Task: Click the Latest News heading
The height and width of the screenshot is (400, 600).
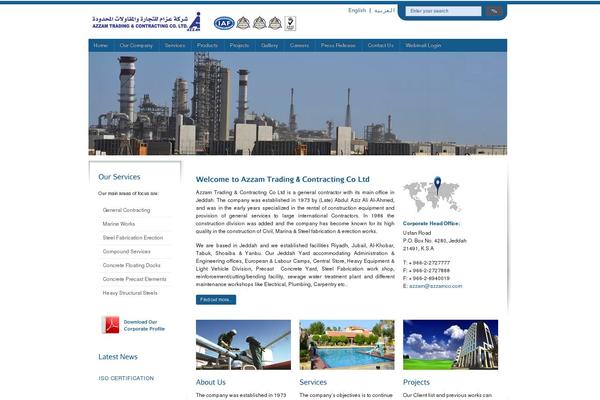Action: [118, 357]
